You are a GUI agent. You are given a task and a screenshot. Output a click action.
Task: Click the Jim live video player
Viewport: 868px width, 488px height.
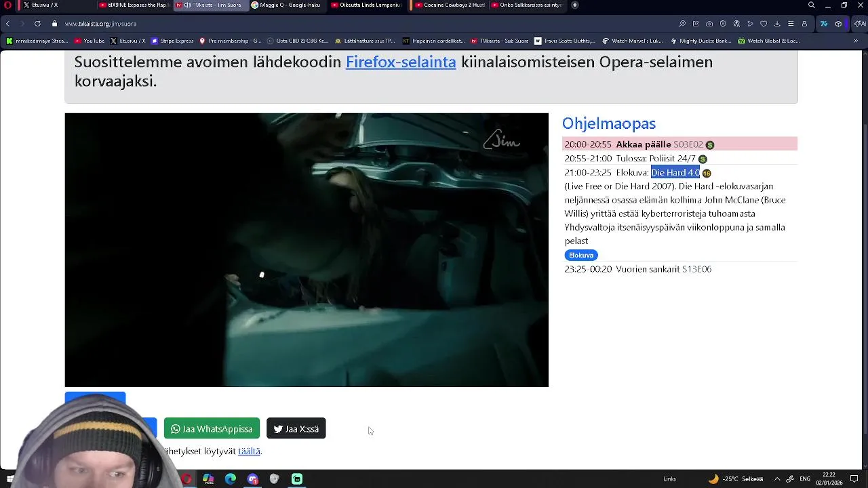307,250
